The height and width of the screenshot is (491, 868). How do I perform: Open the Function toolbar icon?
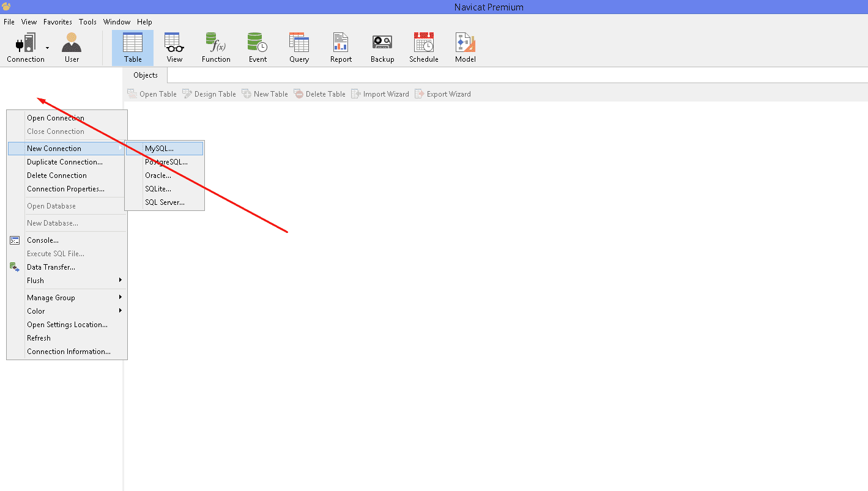(x=216, y=48)
